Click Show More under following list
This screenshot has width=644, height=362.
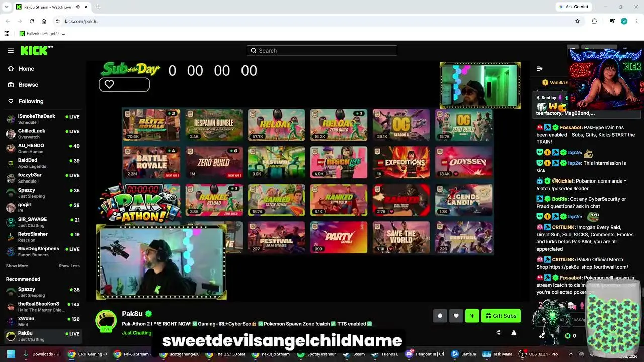(x=17, y=266)
